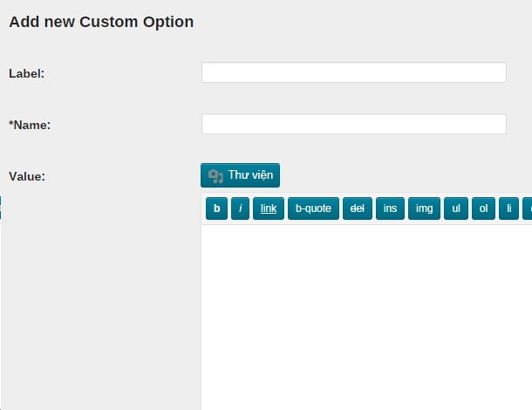Add unordered list with ul button
Image resolution: width=532 pixels, height=410 pixels.
point(456,208)
